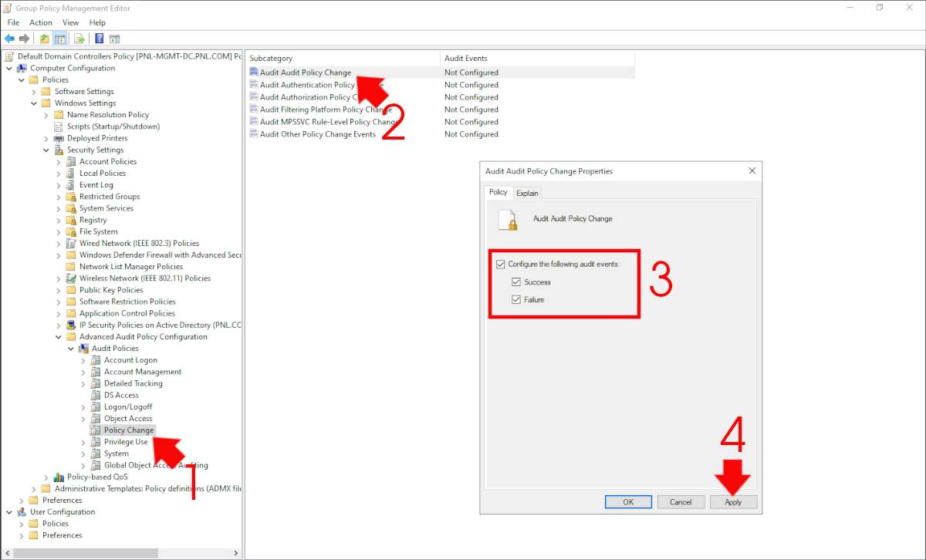Click the Event Log node icon
The width and height of the screenshot is (926, 560).
tap(72, 185)
